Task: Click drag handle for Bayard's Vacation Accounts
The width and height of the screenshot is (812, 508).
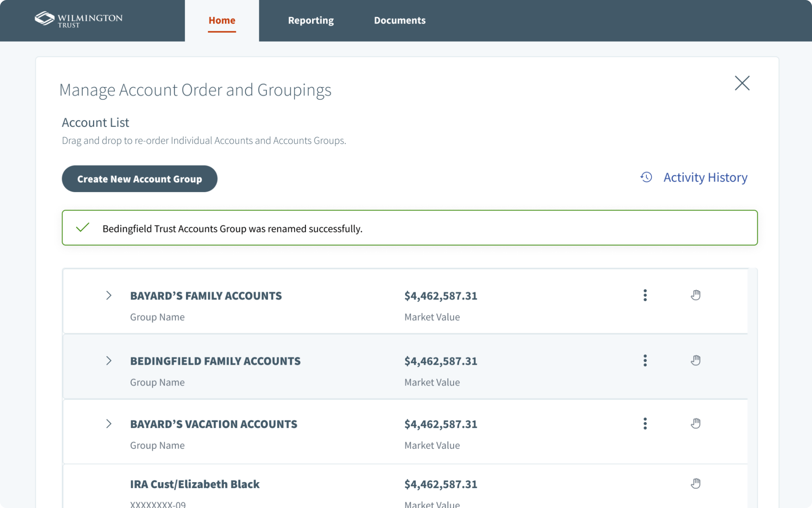Action: pyautogui.click(x=695, y=423)
